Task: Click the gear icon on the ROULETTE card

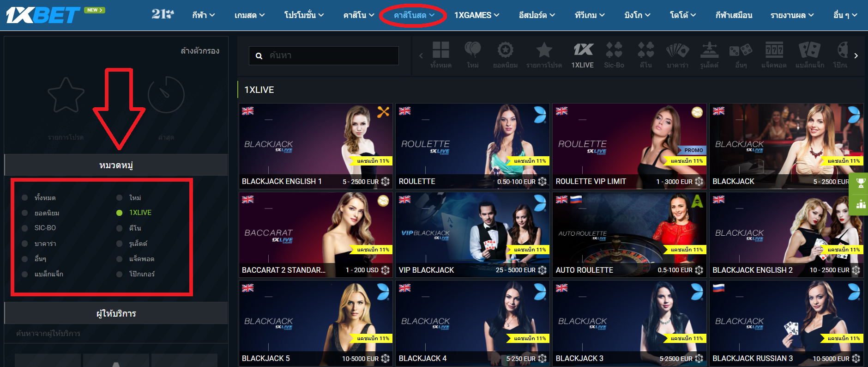Action: pyautogui.click(x=542, y=181)
